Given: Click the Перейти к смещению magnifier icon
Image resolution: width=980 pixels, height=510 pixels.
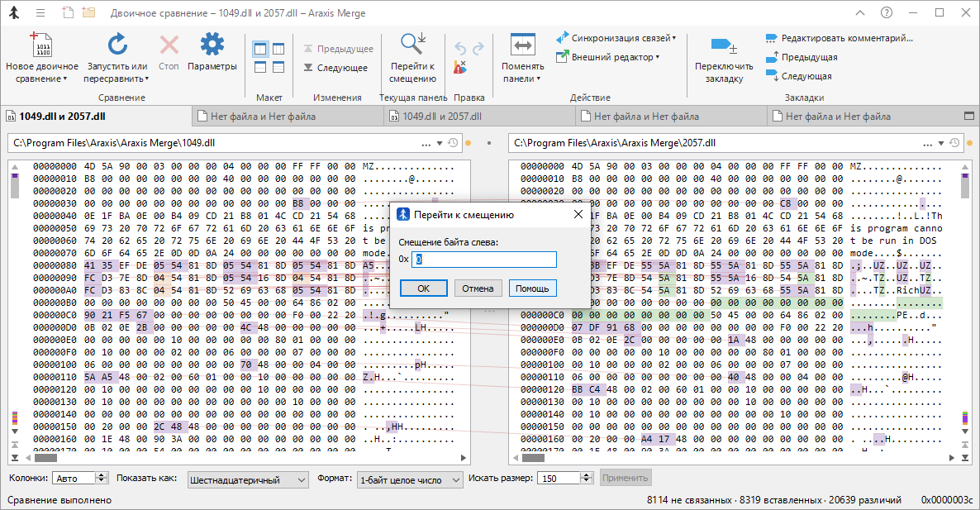Looking at the screenshot, I should (412, 44).
